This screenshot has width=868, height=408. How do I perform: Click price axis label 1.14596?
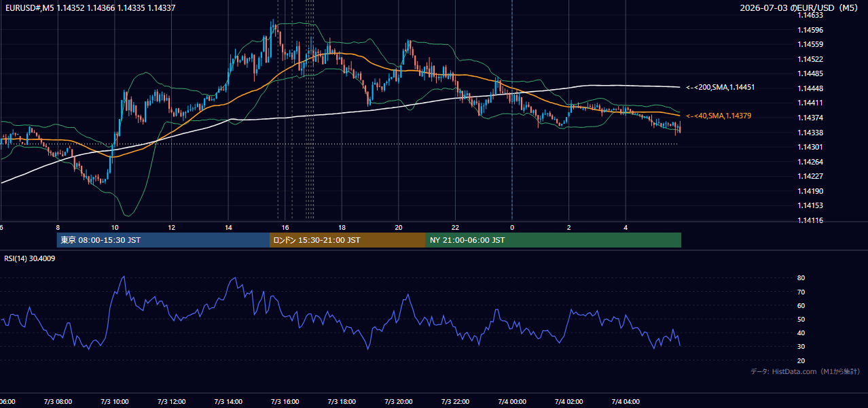pos(812,30)
